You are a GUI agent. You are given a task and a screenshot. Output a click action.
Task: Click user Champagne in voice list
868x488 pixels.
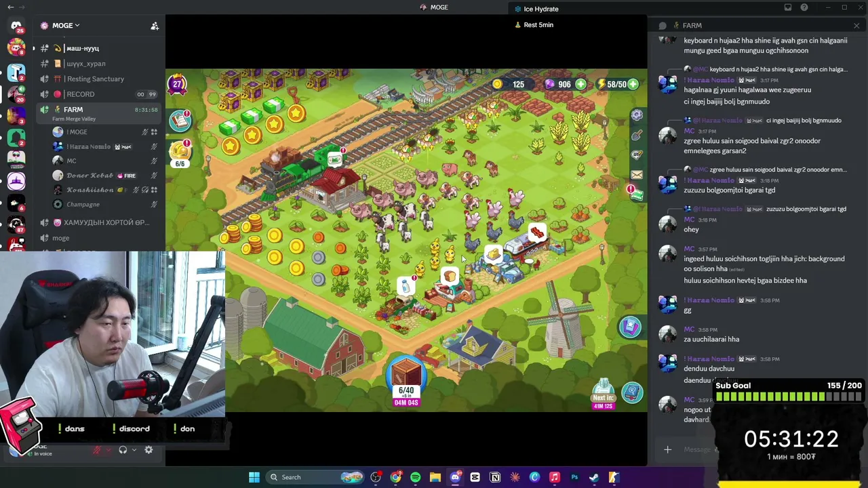[x=104, y=204]
